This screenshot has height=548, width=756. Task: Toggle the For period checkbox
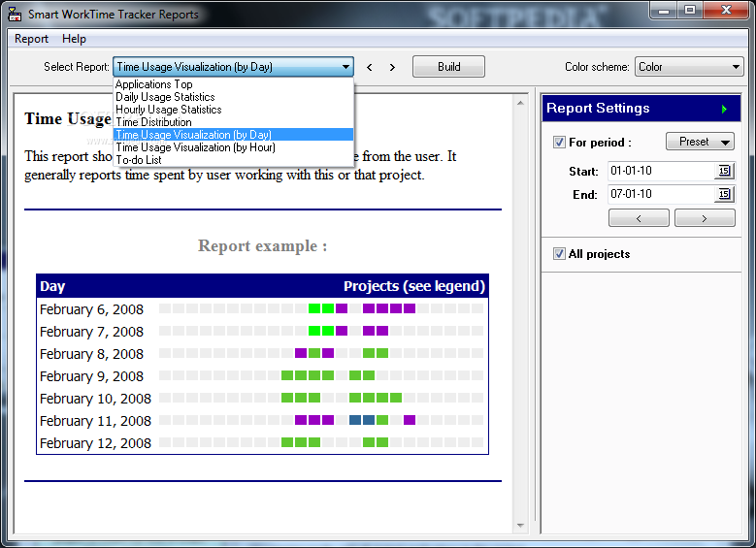(559, 143)
